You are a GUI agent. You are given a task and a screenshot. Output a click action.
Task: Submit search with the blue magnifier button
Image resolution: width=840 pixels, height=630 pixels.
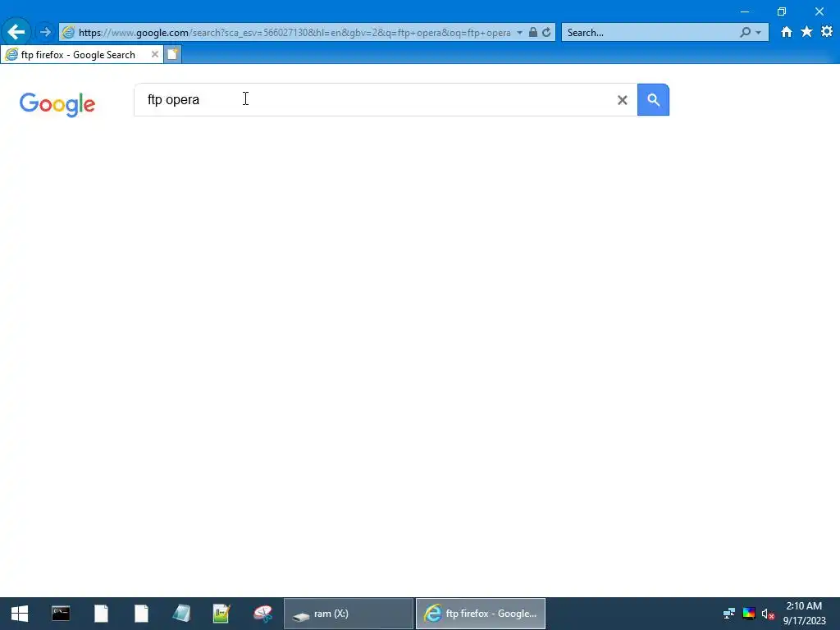point(653,99)
